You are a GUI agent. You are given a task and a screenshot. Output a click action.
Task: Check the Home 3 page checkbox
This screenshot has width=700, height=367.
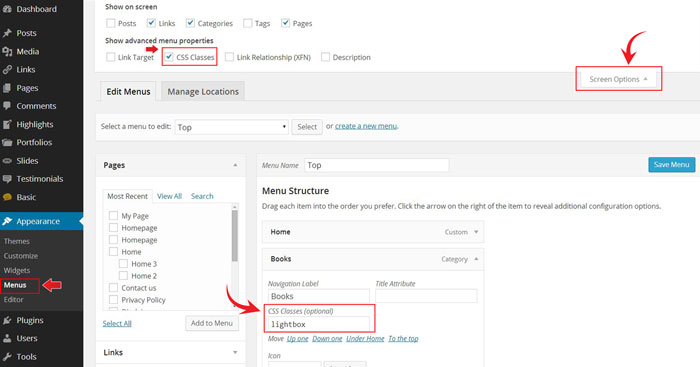(123, 263)
